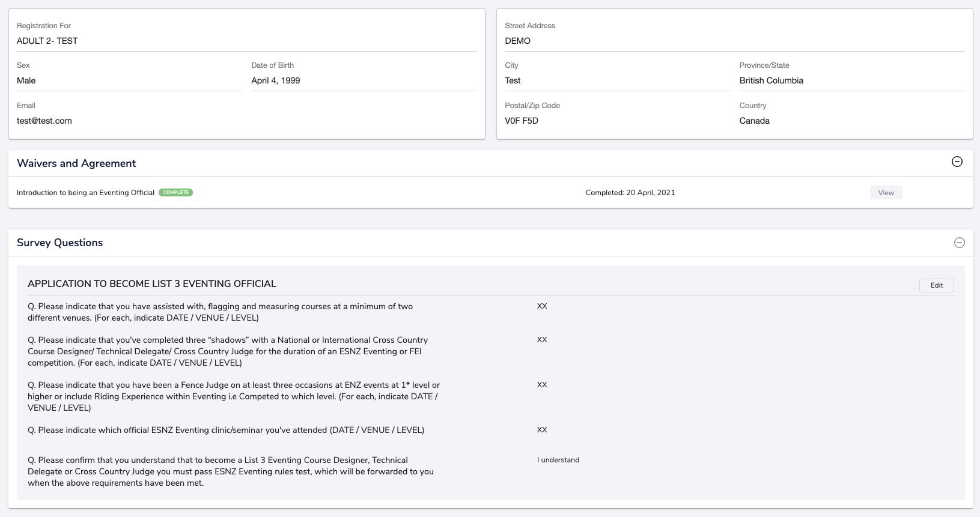Click the View button for the waiver
980x517 pixels.
pyautogui.click(x=886, y=193)
